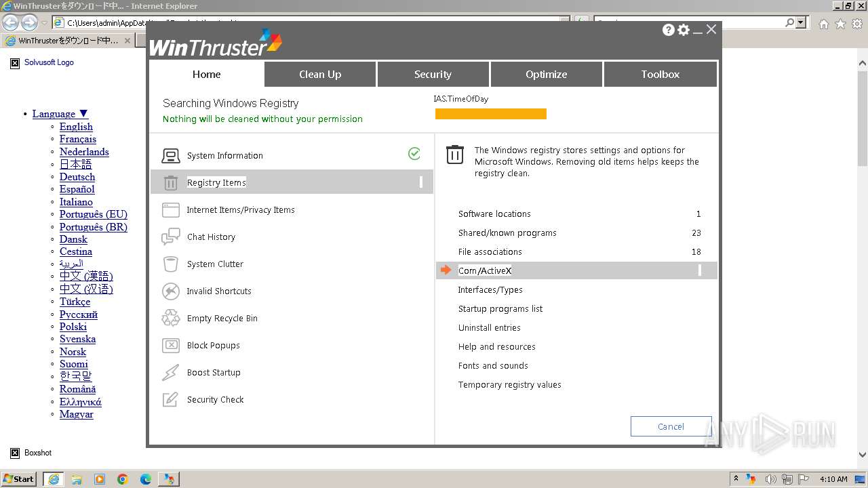The width and height of the screenshot is (868, 488).
Task: Click the orange scan progress bar
Action: click(490, 114)
